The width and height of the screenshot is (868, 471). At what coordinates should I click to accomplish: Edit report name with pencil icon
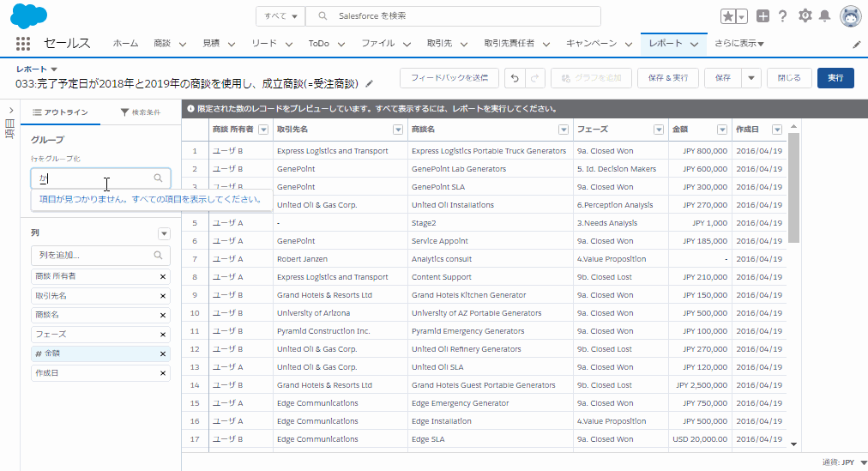pyautogui.click(x=370, y=84)
